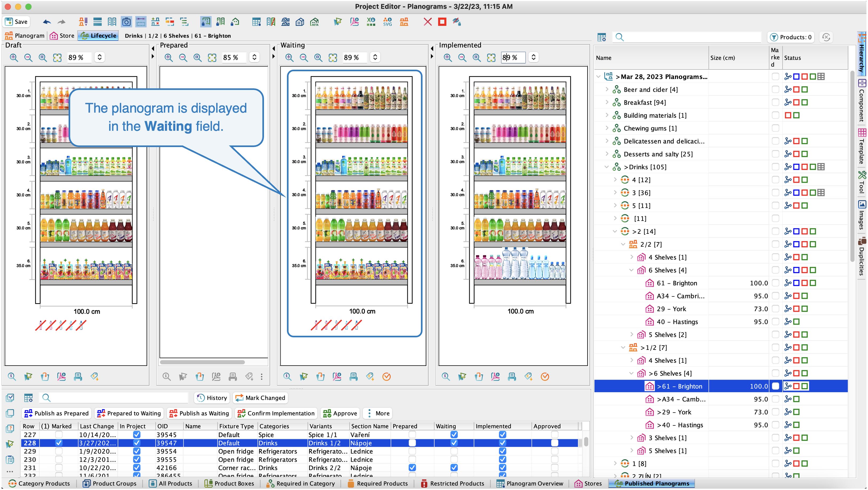Collapse the Drinks [105] tree node
This screenshot has width=868, height=490.
pyautogui.click(x=607, y=167)
